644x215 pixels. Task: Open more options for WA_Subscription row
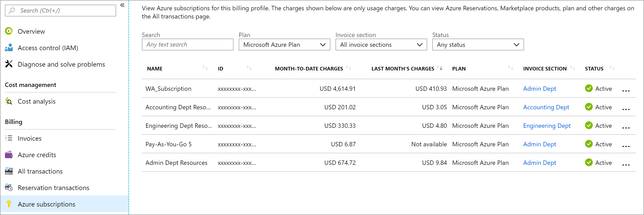626,91
